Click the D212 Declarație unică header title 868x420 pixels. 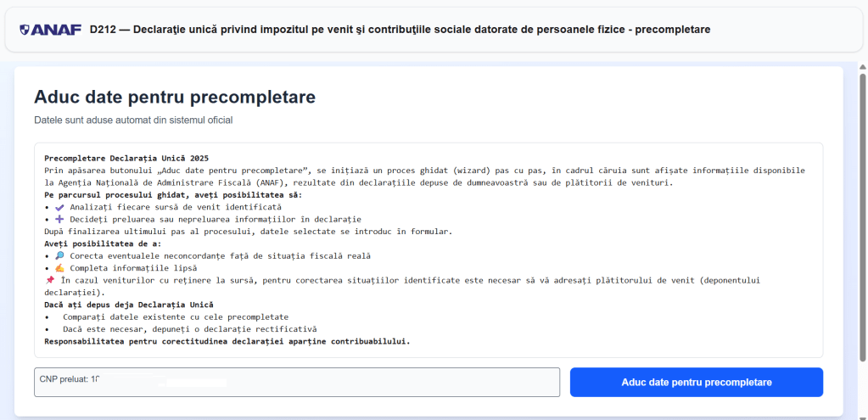(x=400, y=30)
